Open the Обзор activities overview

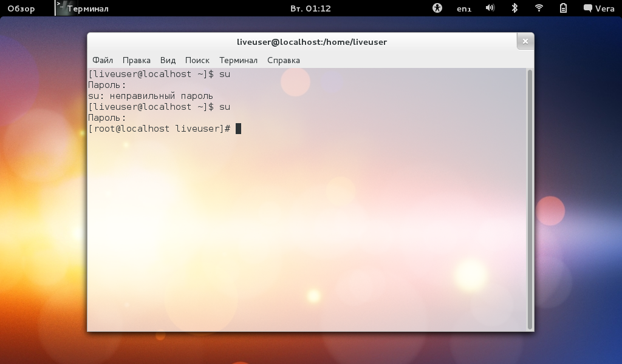(21, 8)
